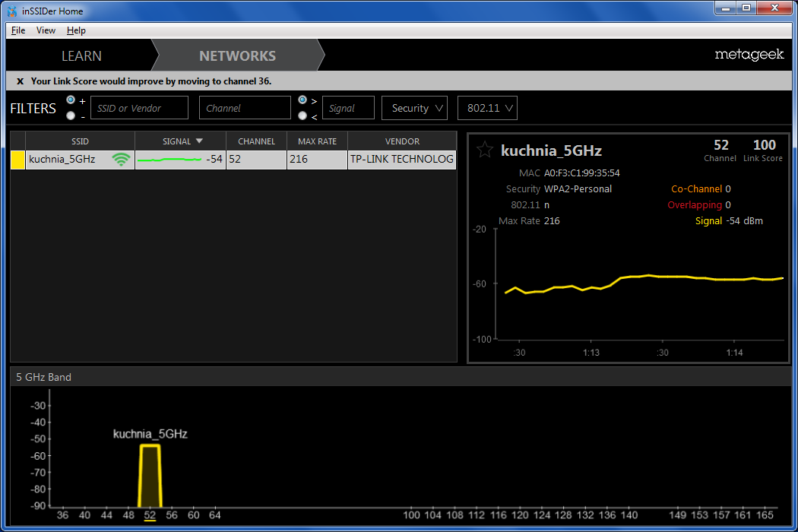Open the Help menu
Screen dimensions: 798x532
(x=76, y=30)
